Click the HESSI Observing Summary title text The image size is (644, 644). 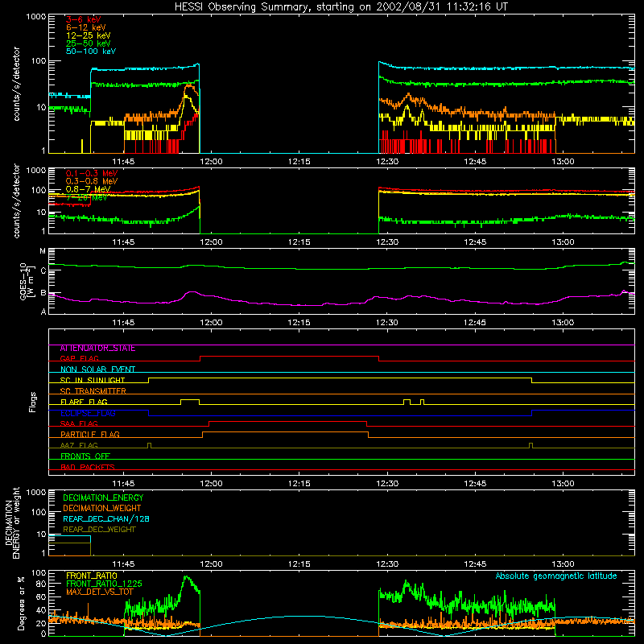[x=341, y=7]
